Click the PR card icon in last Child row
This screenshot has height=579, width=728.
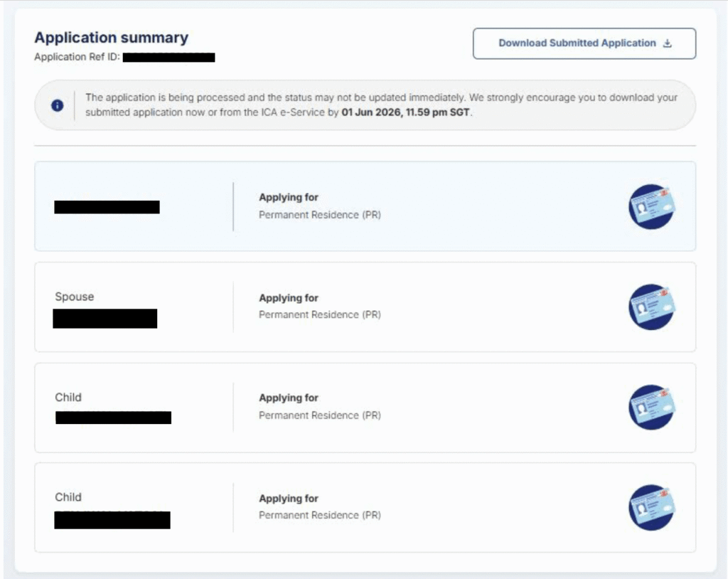[x=652, y=507]
